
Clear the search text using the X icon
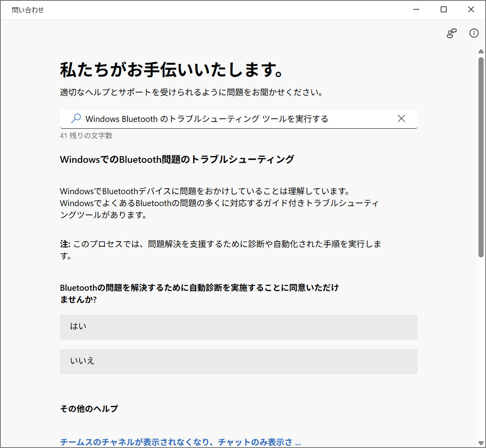401,118
